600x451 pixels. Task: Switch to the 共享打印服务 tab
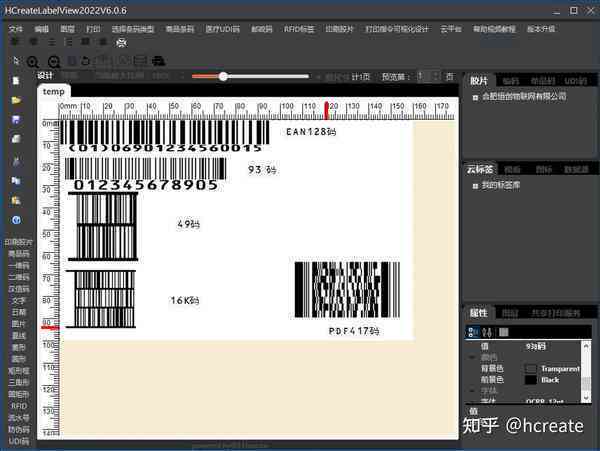point(556,313)
